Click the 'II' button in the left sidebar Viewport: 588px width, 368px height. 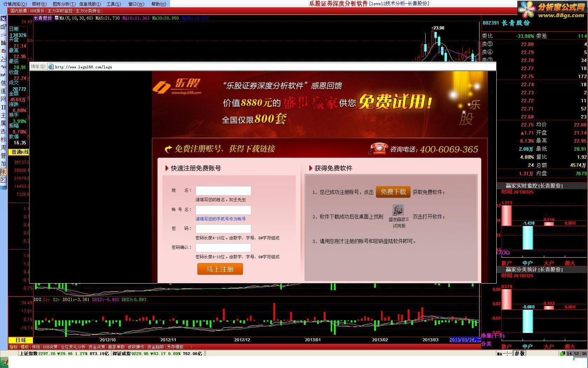tap(3, 107)
